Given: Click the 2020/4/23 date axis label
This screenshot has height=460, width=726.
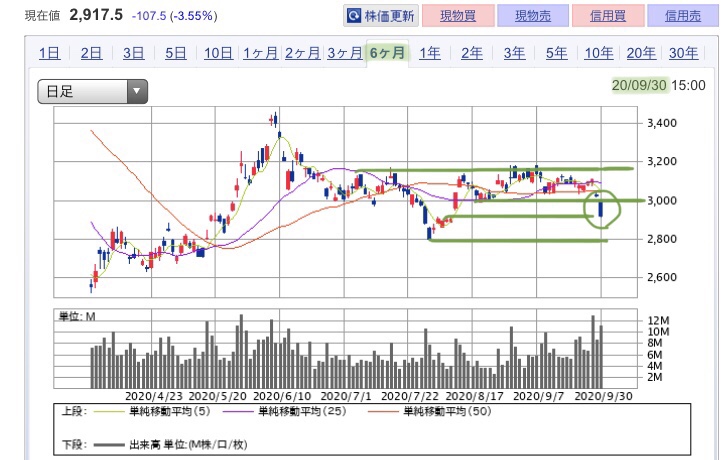Looking at the screenshot, I should click(x=154, y=397).
